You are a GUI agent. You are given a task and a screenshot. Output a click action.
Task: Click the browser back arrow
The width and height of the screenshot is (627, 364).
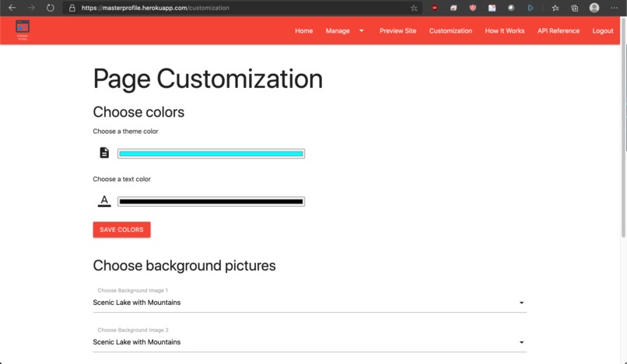point(12,8)
